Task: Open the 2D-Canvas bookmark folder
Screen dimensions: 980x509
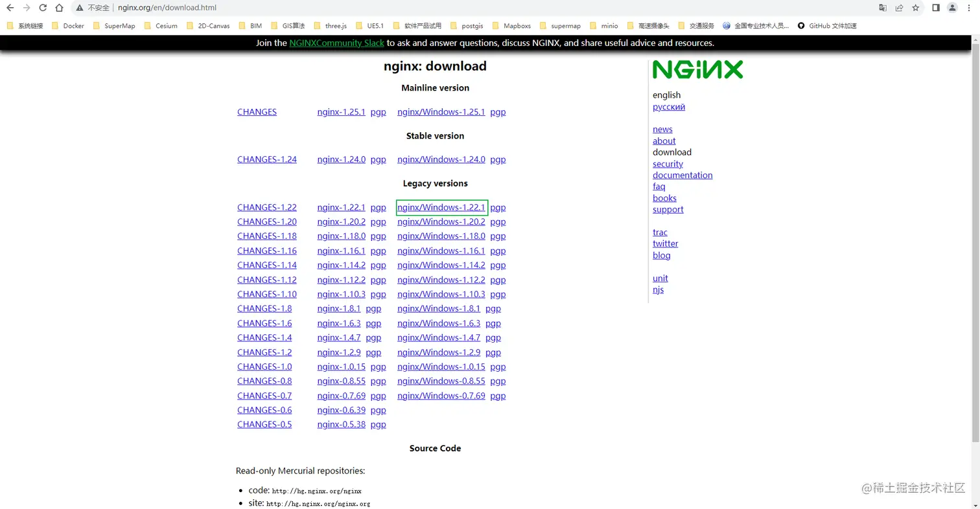Action: (208, 26)
